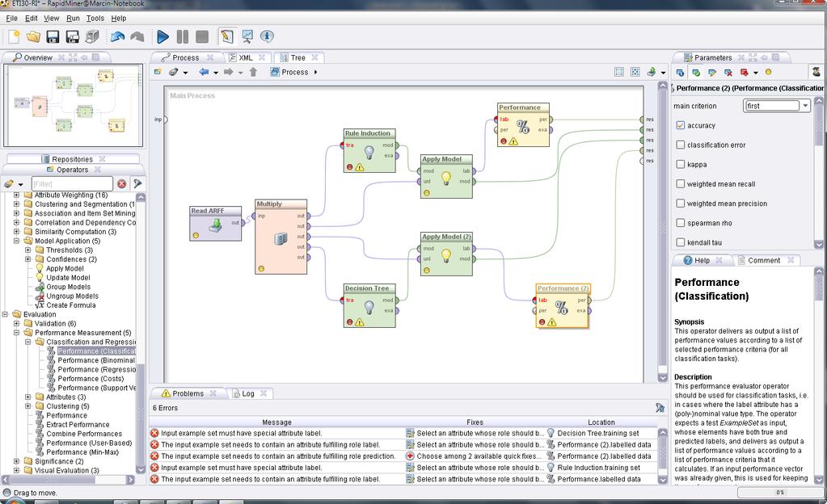
Task: Enable the accuracy checkbox
Action: click(x=681, y=125)
